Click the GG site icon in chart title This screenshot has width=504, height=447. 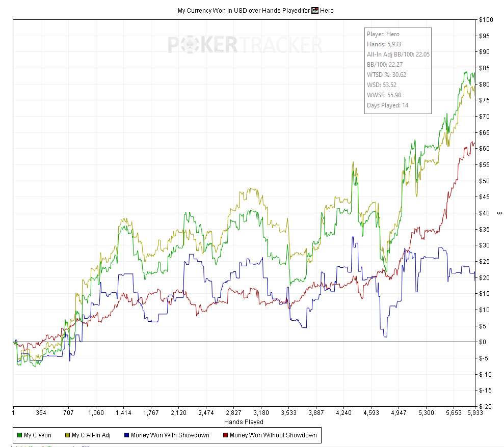pos(315,11)
